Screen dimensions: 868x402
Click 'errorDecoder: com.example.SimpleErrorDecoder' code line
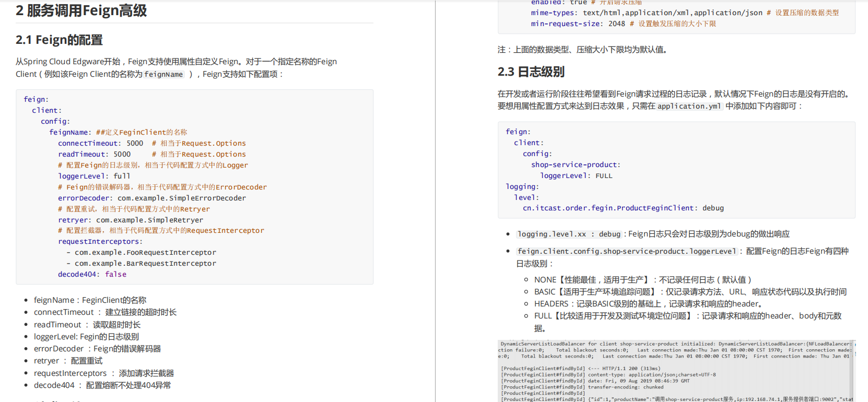pyautogui.click(x=152, y=198)
